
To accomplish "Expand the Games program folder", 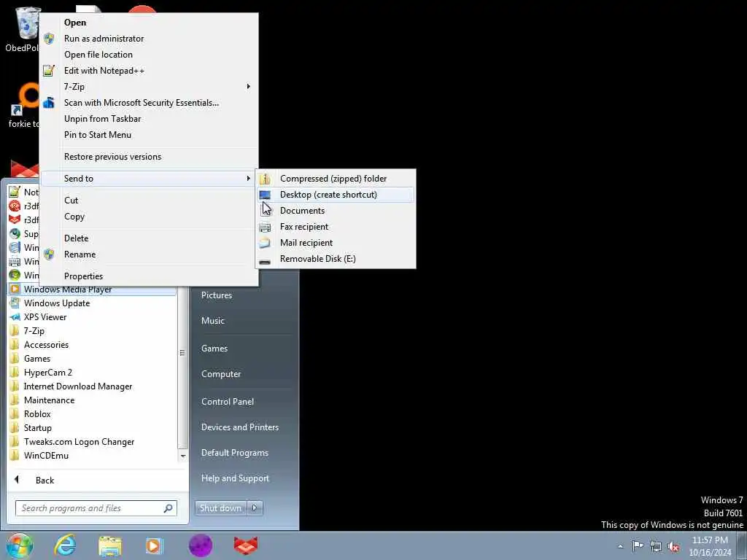I will (93, 359).
